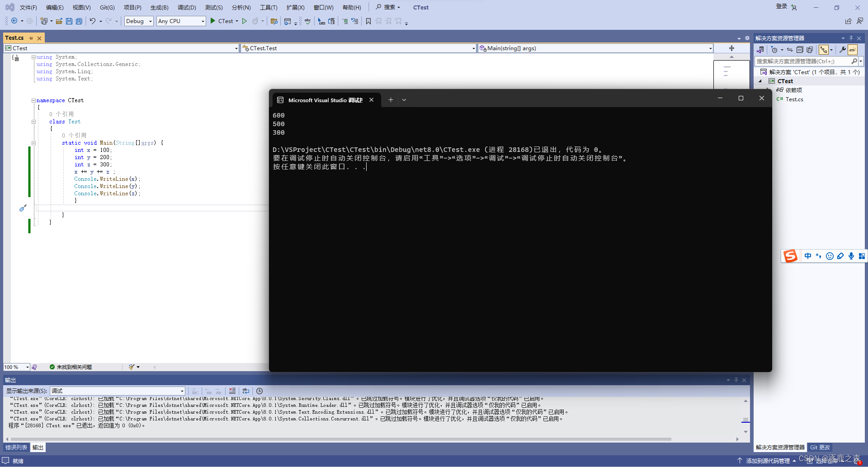Click the new project icon in toolbar

pyautogui.click(x=44, y=21)
